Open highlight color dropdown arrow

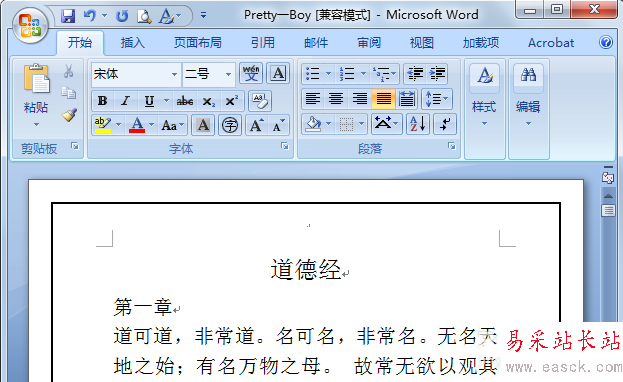pyautogui.click(x=118, y=125)
